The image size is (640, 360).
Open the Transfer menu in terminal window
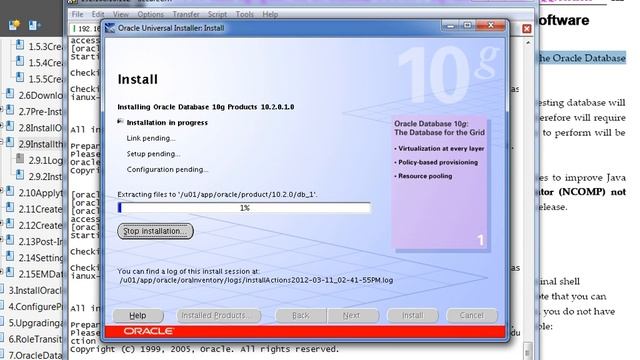coord(186,14)
